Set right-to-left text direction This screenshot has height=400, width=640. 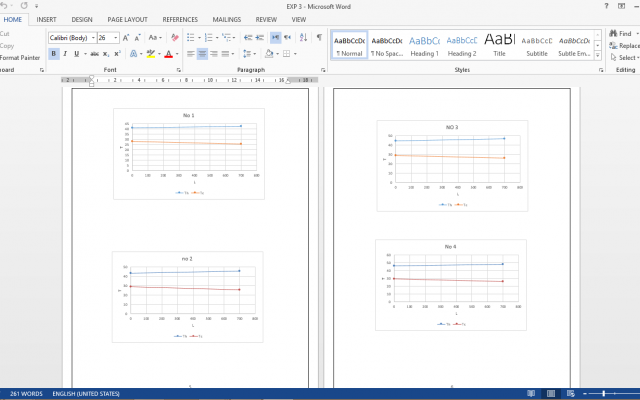point(287,38)
